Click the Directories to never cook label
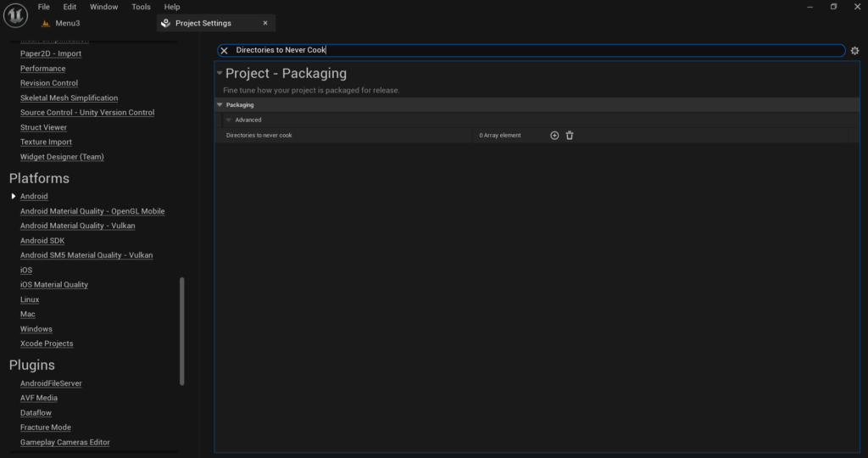This screenshot has height=458, width=868. point(259,135)
